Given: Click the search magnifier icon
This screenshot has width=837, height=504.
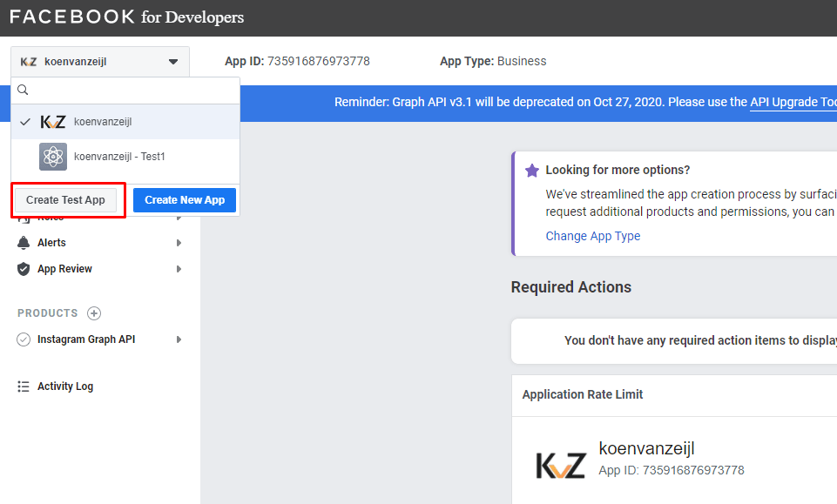Looking at the screenshot, I should (x=23, y=91).
